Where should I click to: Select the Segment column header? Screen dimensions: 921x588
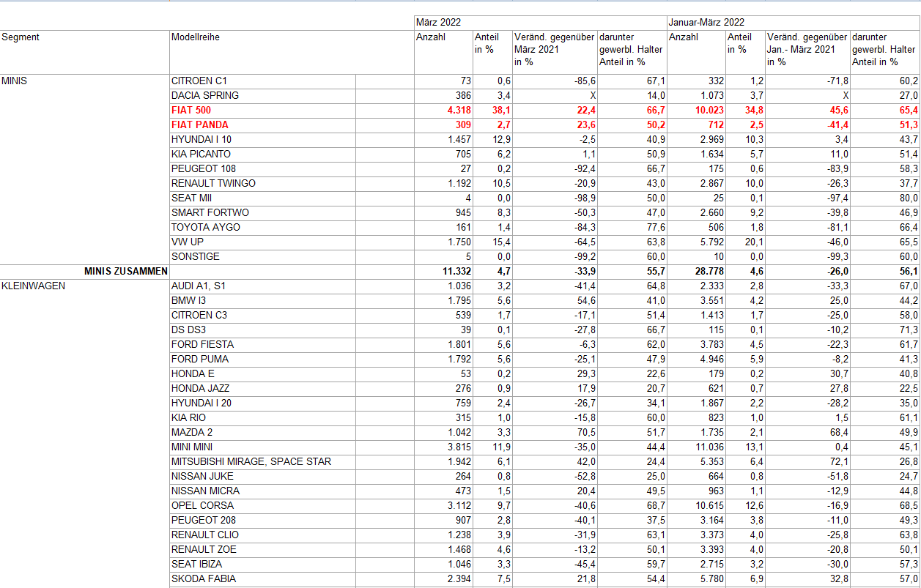(21, 37)
